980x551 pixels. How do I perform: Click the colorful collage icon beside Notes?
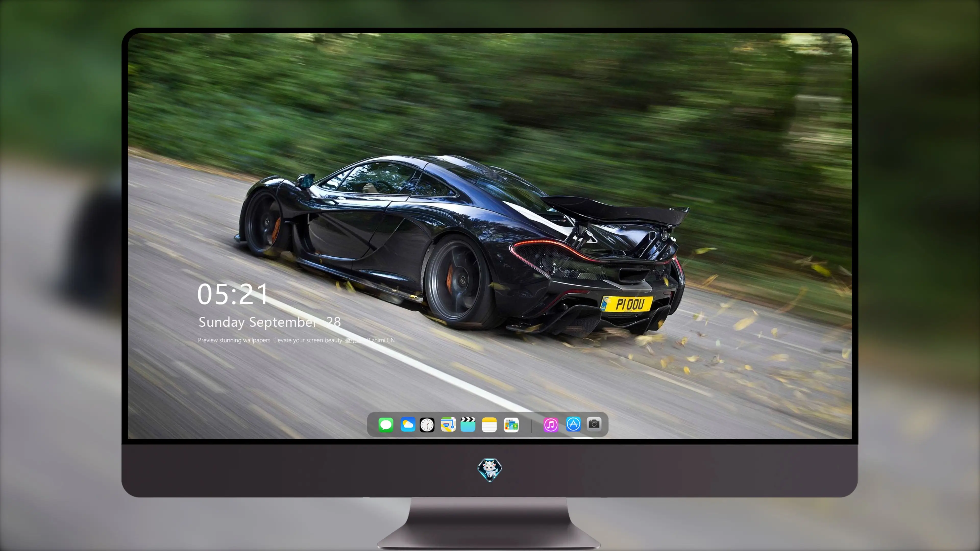(511, 425)
